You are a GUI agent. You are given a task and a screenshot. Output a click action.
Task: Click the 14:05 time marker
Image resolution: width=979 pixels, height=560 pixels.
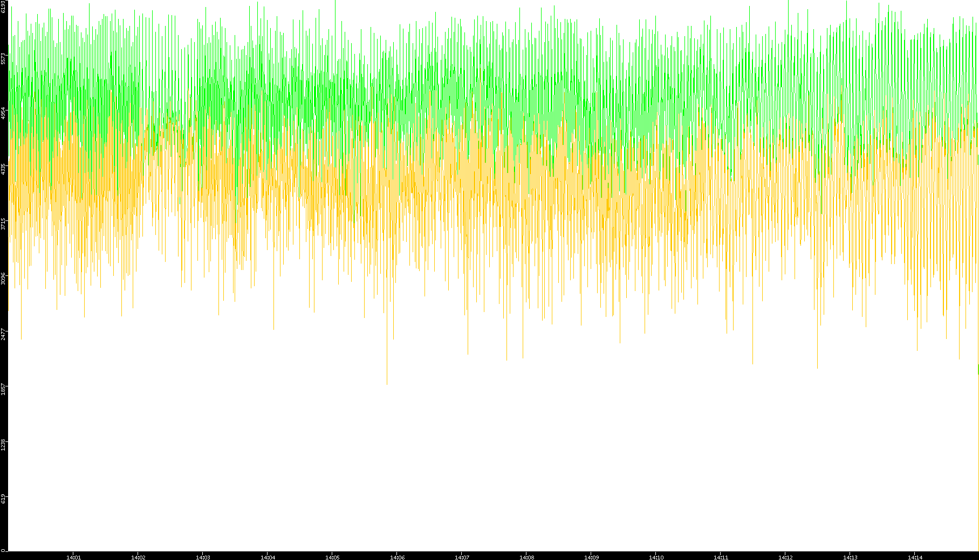pos(332,557)
